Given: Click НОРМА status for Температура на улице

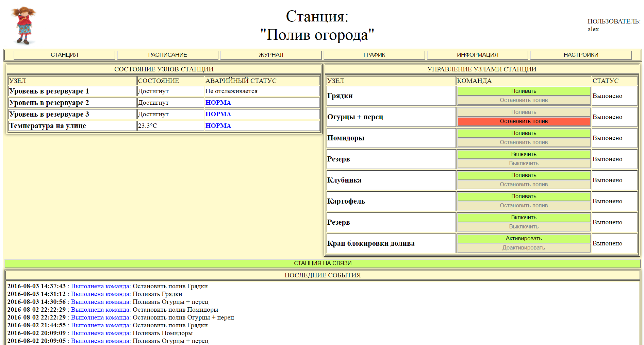Looking at the screenshot, I should 218,126.
